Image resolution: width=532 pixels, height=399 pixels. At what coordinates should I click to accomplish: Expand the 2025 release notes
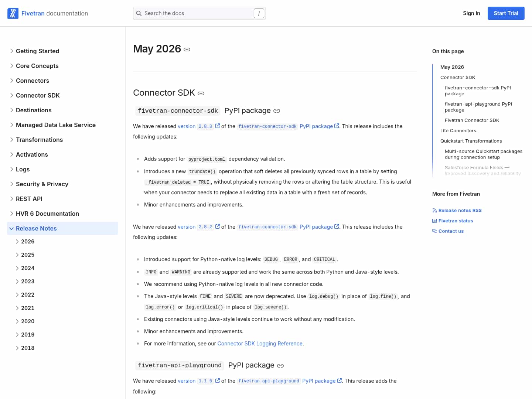pyautogui.click(x=17, y=255)
